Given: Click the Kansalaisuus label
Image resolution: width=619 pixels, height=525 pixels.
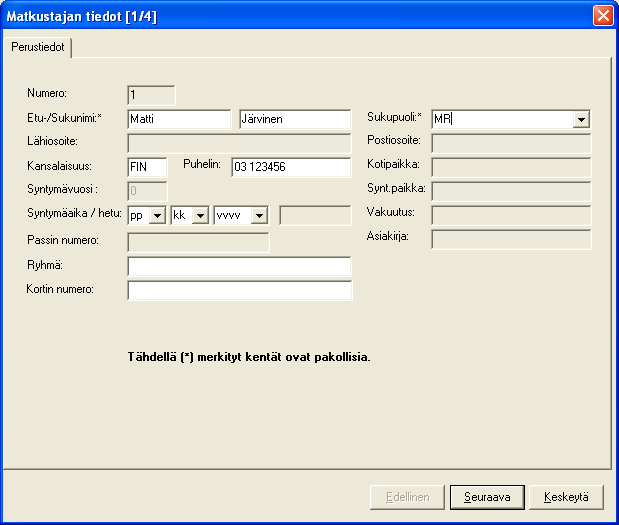Looking at the screenshot, I should coord(59,166).
